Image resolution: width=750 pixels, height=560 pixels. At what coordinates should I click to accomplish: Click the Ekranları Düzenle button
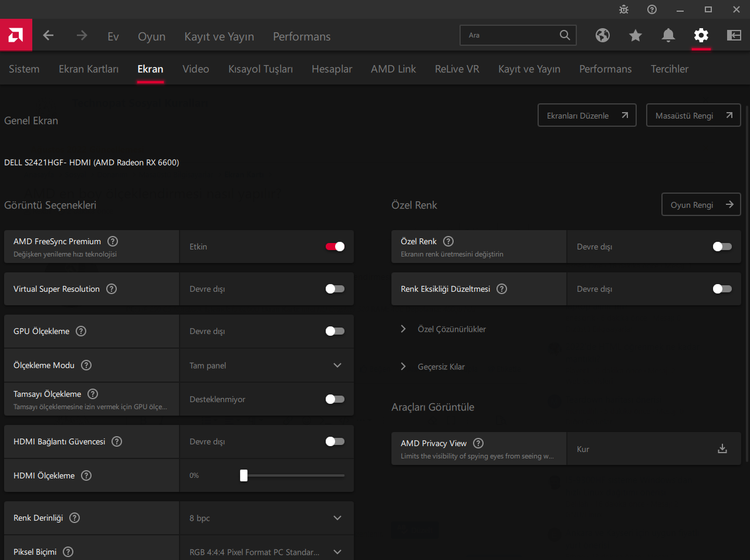587,116
